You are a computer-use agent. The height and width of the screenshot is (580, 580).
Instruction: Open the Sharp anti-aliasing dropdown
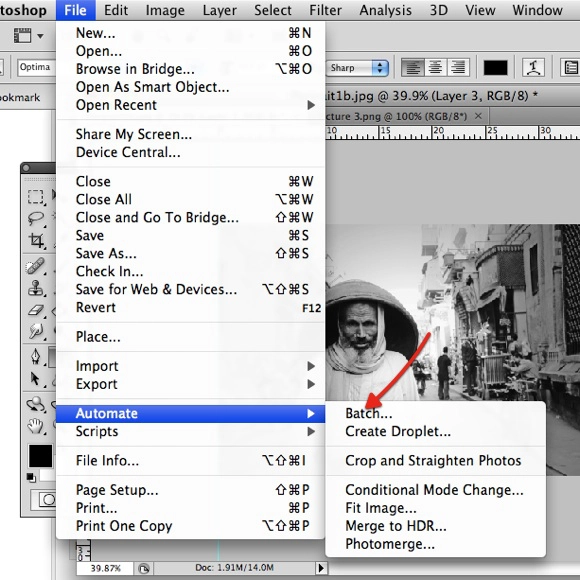357,68
